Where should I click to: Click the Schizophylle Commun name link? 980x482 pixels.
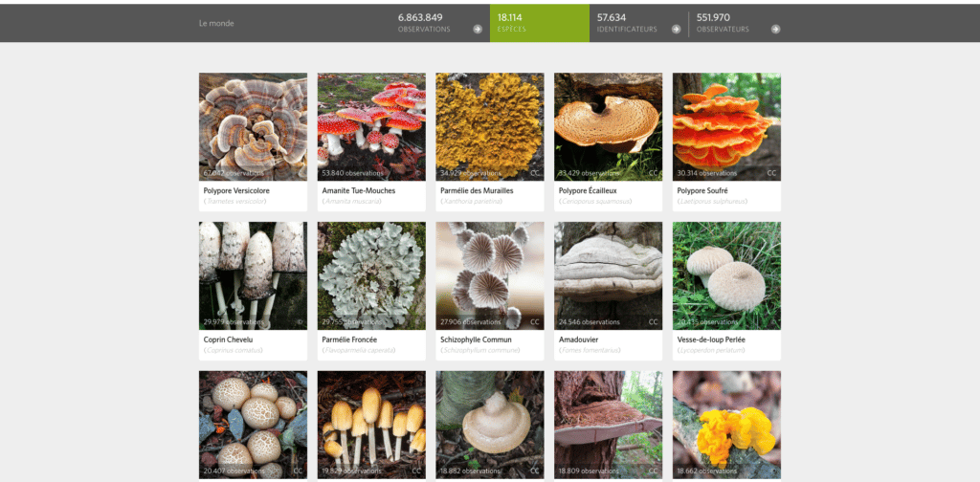[x=477, y=340]
